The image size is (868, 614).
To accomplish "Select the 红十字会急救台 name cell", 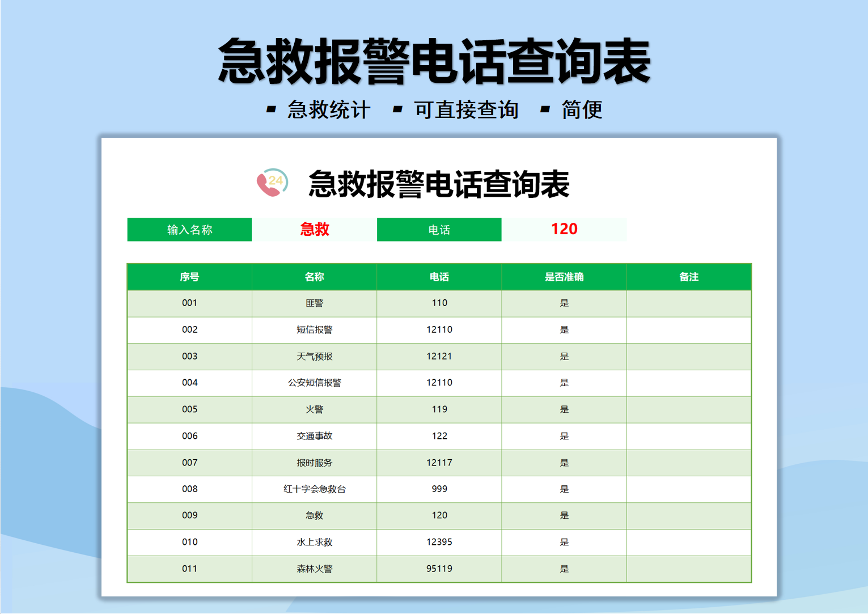I will (314, 489).
